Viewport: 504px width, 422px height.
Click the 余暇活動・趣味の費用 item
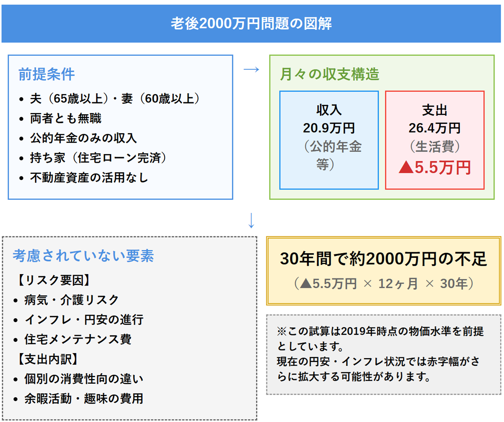84,398
